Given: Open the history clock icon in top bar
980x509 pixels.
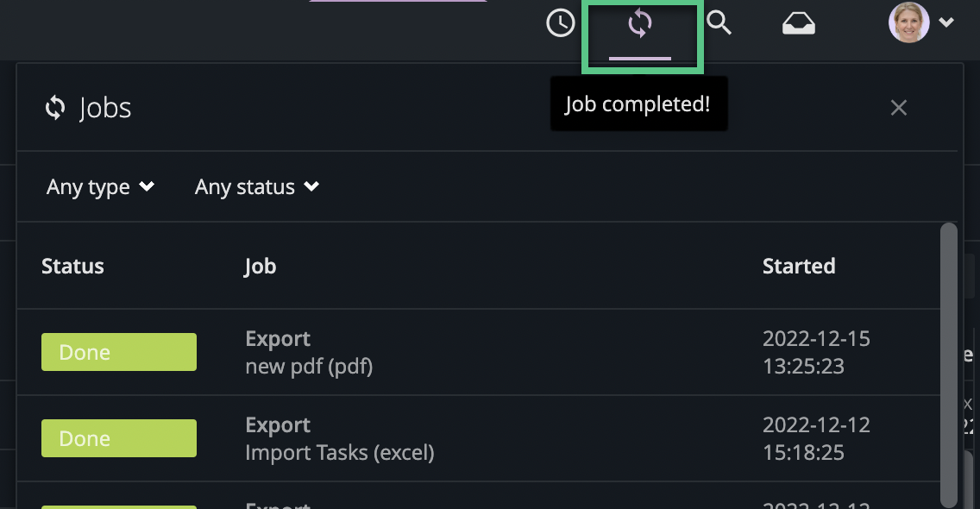Looking at the screenshot, I should coord(560,23).
